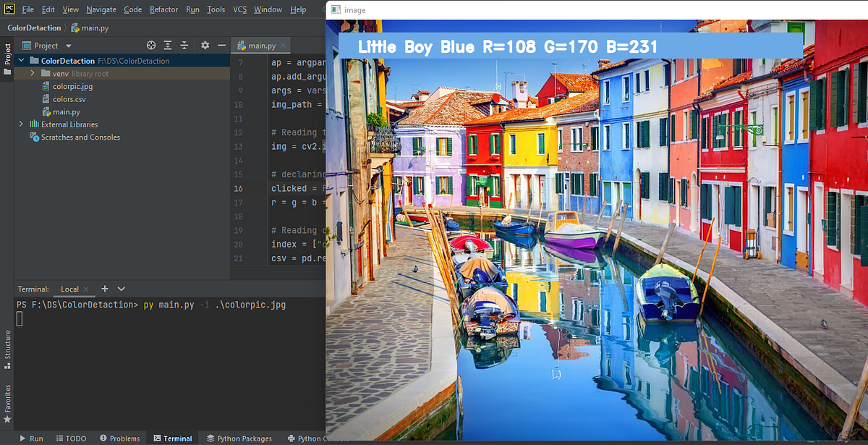Open the VCS menu

coord(239,9)
